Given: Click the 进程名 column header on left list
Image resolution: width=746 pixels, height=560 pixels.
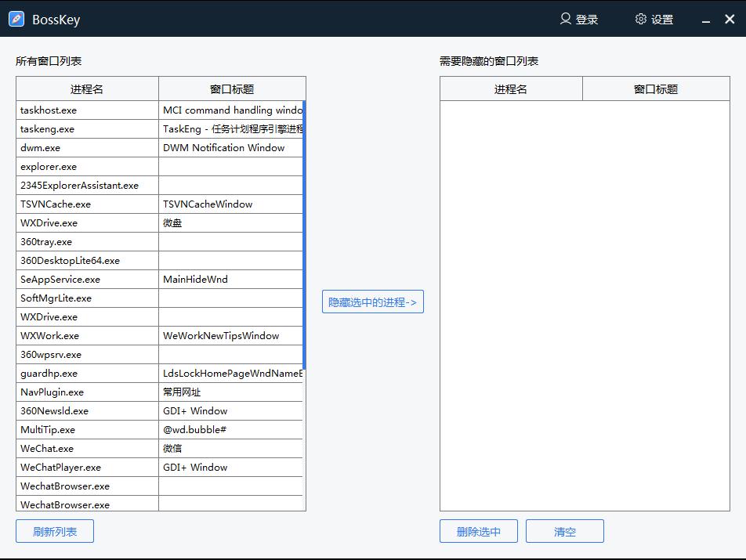Looking at the screenshot, I should (86, 88).
